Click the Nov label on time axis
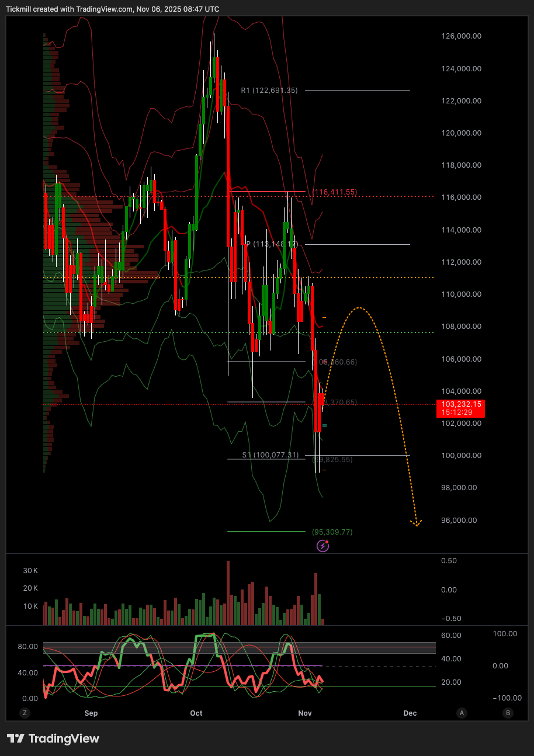Image resolution: width=534 pixels, height=756 pixels. (x=304, y=713)
